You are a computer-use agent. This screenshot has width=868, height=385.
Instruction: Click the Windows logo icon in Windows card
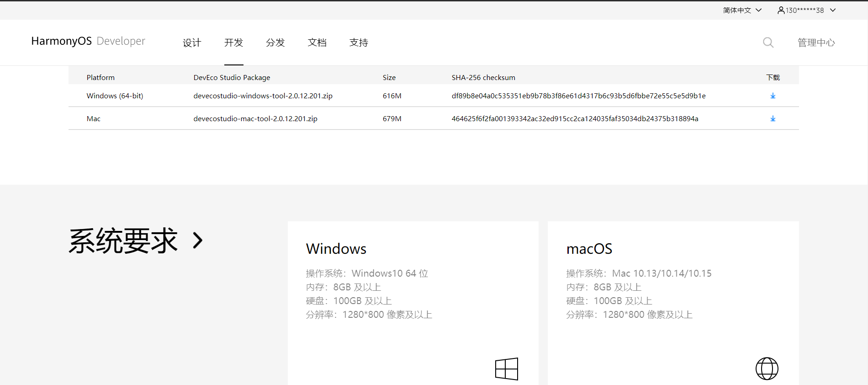point(507,369)
